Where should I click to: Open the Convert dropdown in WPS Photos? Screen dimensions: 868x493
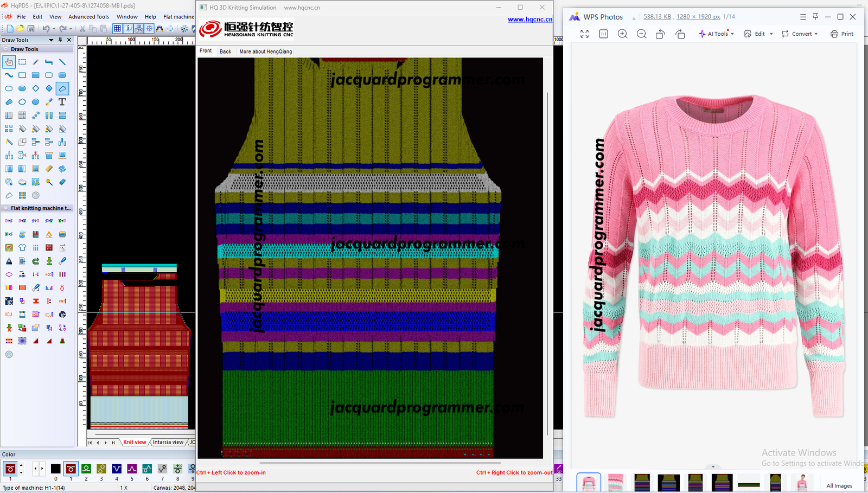point(800,34)
